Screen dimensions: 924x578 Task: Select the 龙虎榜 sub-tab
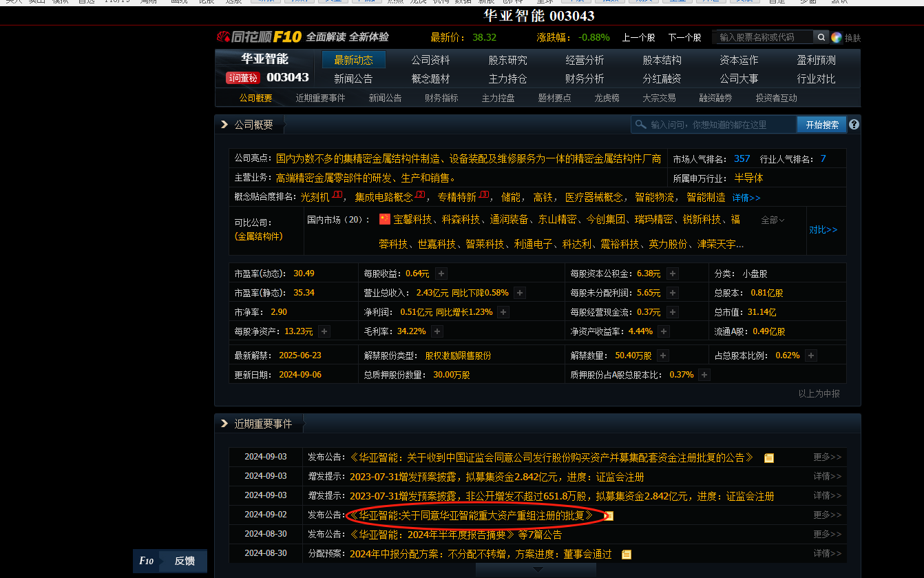tap(607, 98)
